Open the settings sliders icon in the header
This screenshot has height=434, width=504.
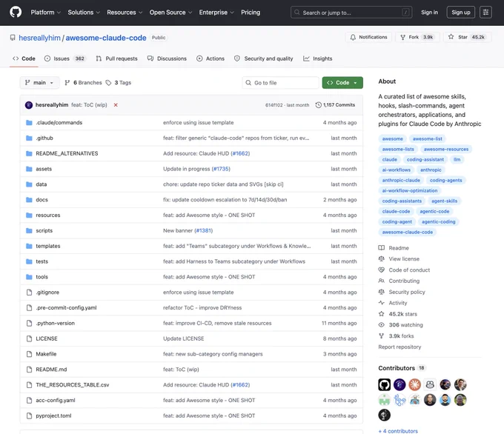click(485, 12)
